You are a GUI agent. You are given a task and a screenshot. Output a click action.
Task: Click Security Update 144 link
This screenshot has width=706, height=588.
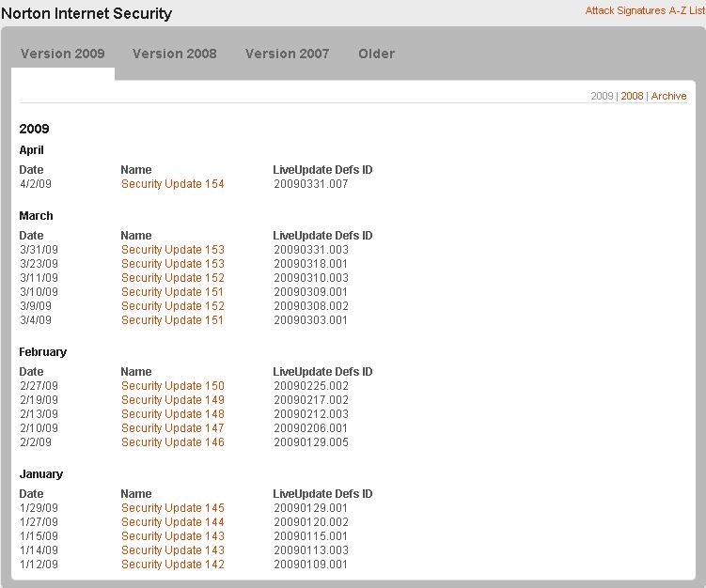click(x=173, y=522)
